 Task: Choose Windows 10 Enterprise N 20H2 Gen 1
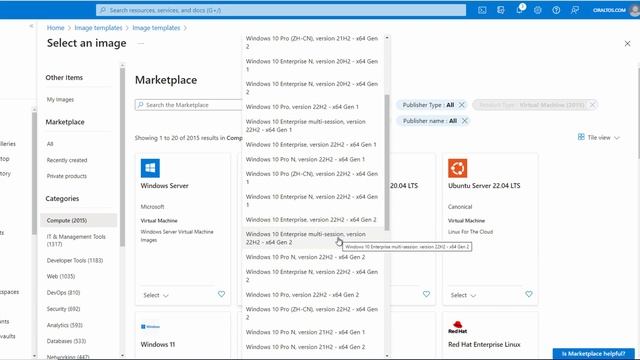tap(313, 65)
